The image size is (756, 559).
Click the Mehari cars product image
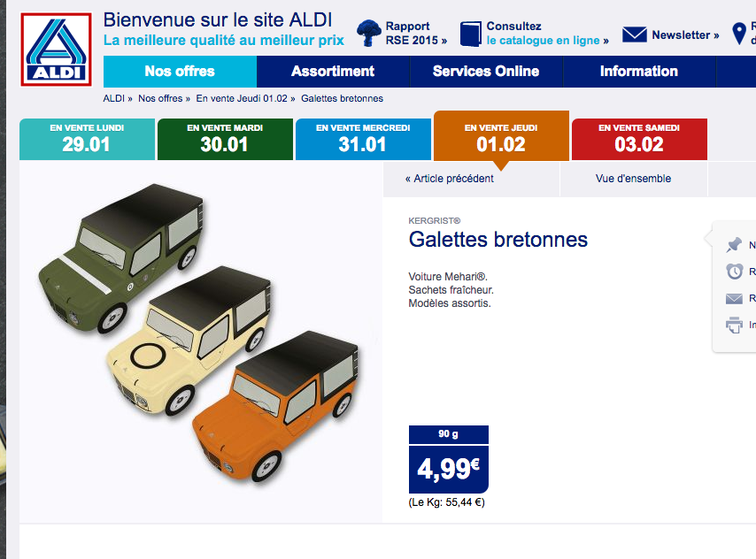200,333
